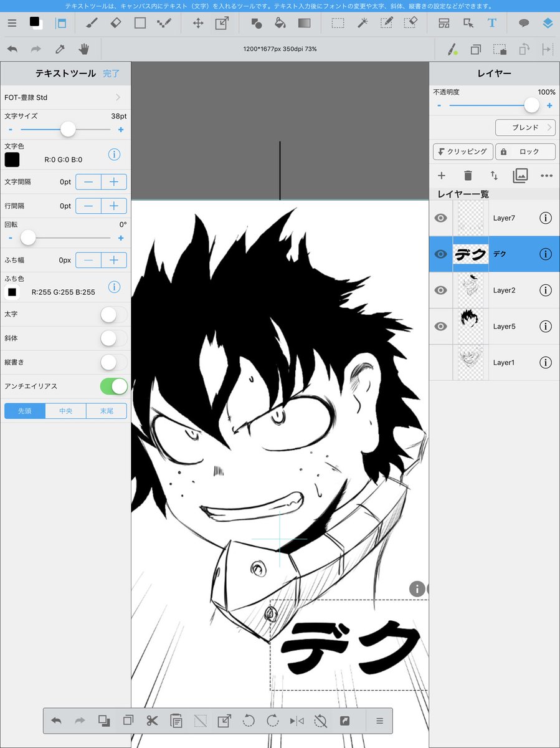Viewport: 560px width, 748px height.
Task: Hide Layer2 using its eye icon
Action: [x=440, y=290]
